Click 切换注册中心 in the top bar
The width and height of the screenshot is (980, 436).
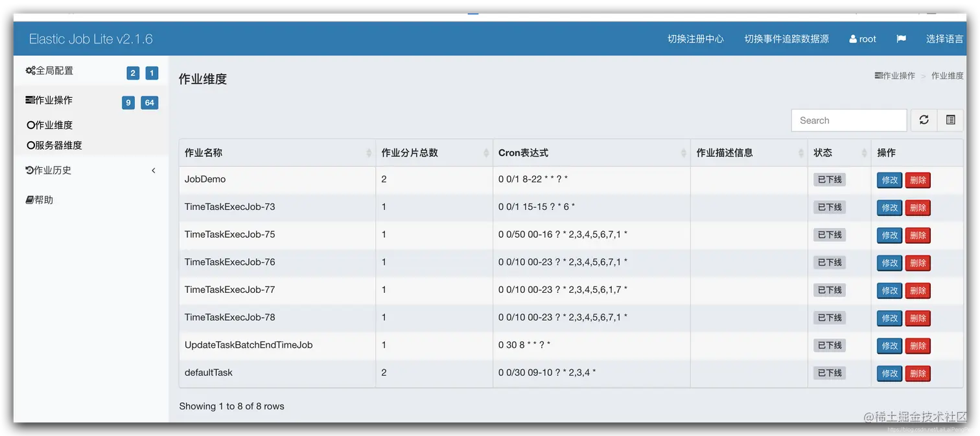tap(695, 39)
